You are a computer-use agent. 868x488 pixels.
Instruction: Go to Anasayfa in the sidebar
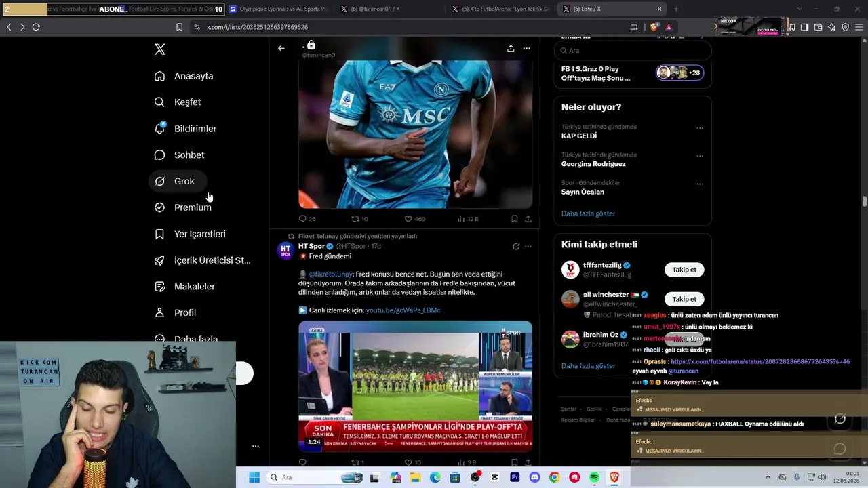184,76
